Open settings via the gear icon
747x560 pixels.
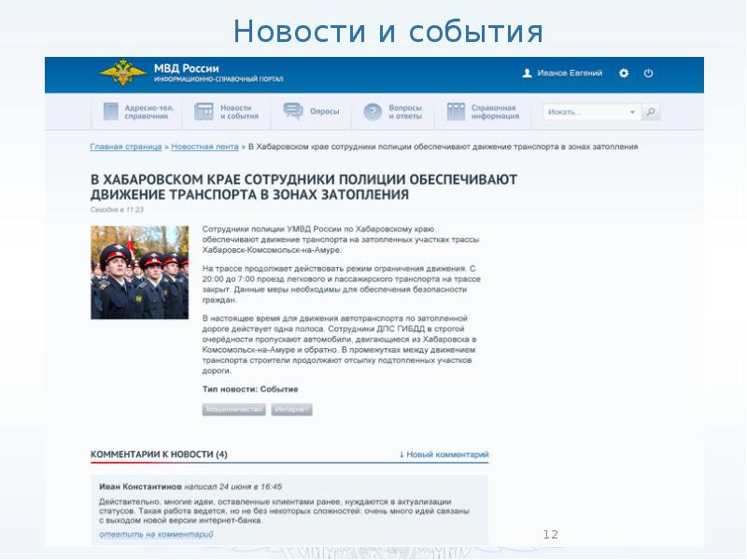(x=624, y=74)
